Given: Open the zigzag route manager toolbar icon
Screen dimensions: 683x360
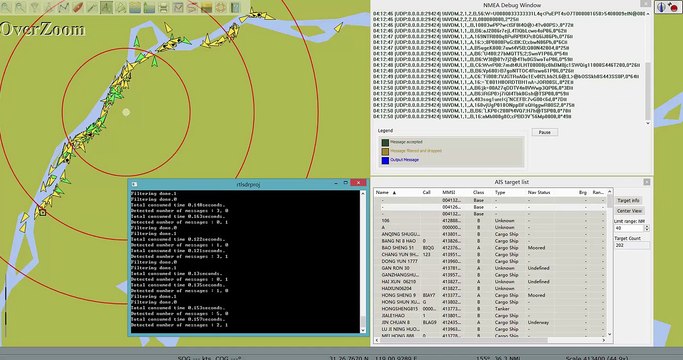Looking at the screenshot, I should (x=63, y=7).
